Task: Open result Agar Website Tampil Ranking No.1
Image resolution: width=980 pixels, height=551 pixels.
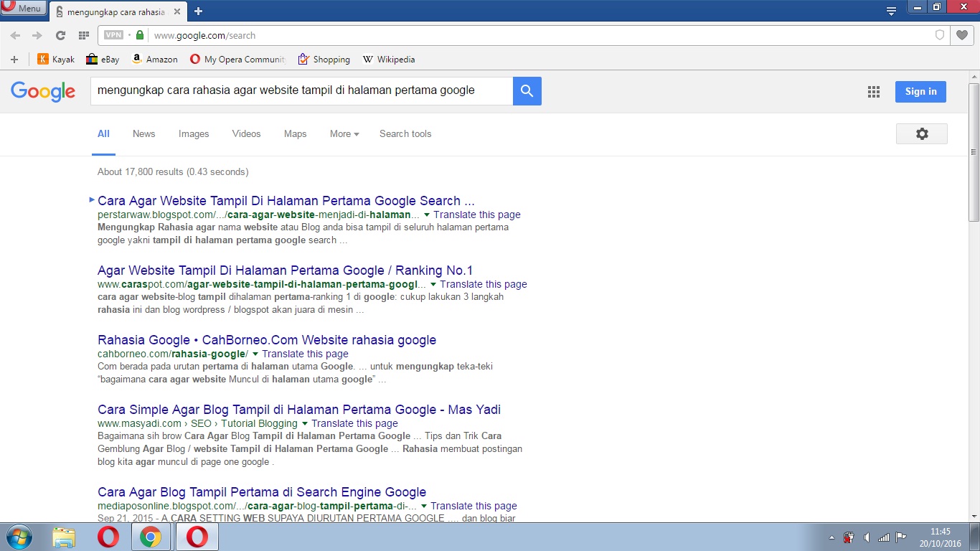Action: (286, 270)
